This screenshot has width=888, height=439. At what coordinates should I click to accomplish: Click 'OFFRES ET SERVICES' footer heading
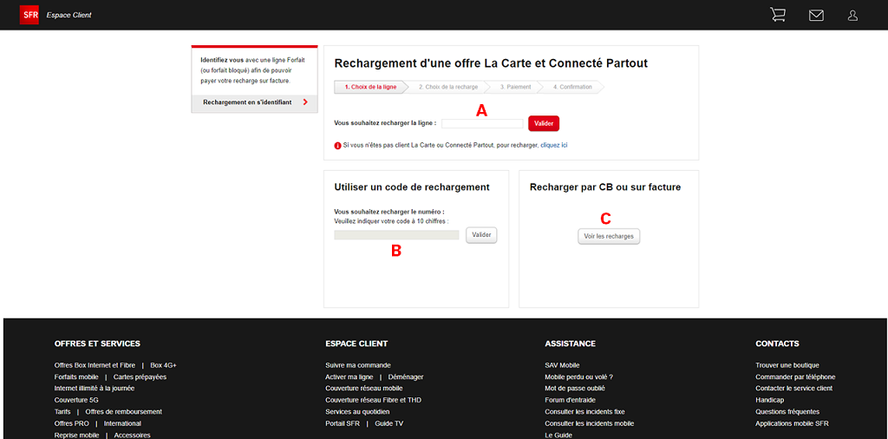click(97, 344)
